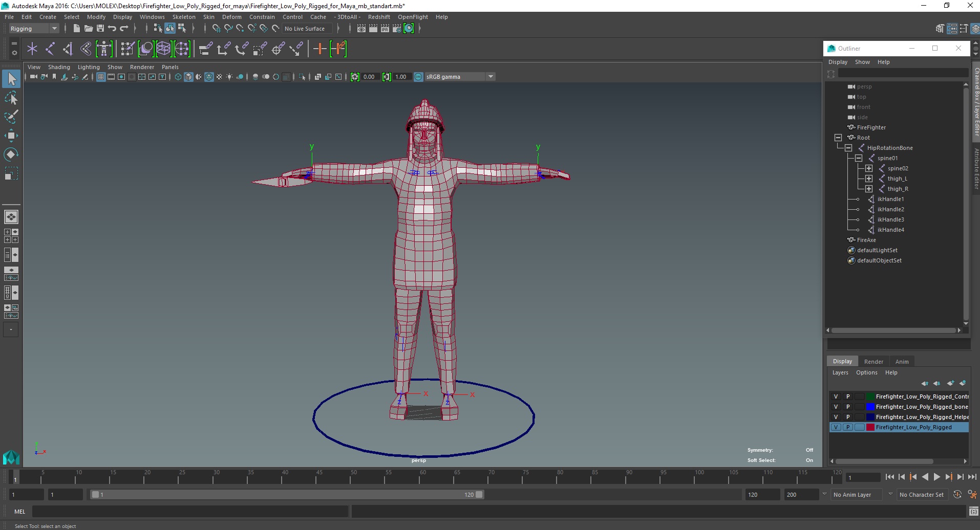980x530 pixels.
Task: Activate the Rotate tool in the toolbox
Action: tap(11, 154)
